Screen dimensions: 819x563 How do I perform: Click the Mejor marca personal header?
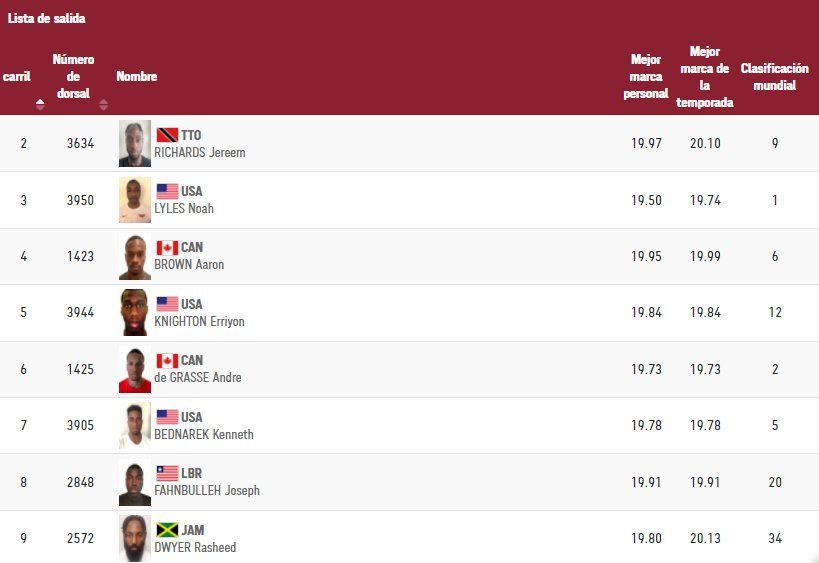[645, 77]
